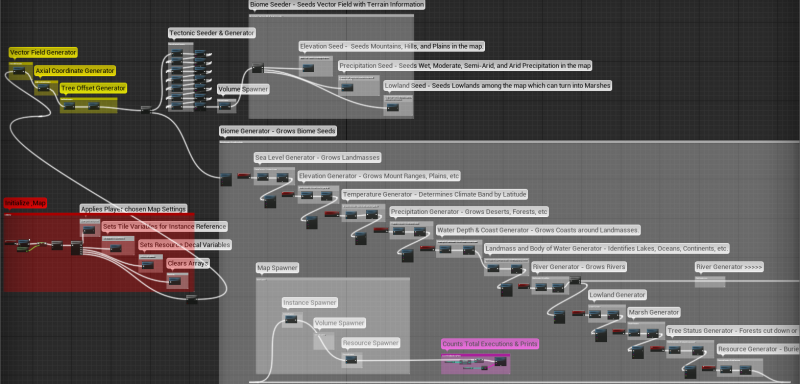Select the Marsh Generator comment label
This screenshot has width=800, height=384.
(x=654, y=312)
